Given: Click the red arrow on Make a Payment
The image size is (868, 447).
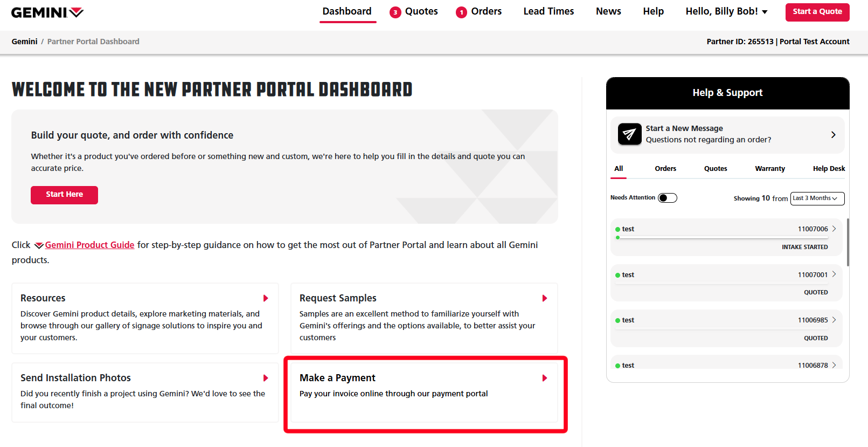Looking at the screenshot, I should click(x=545, y=378).
